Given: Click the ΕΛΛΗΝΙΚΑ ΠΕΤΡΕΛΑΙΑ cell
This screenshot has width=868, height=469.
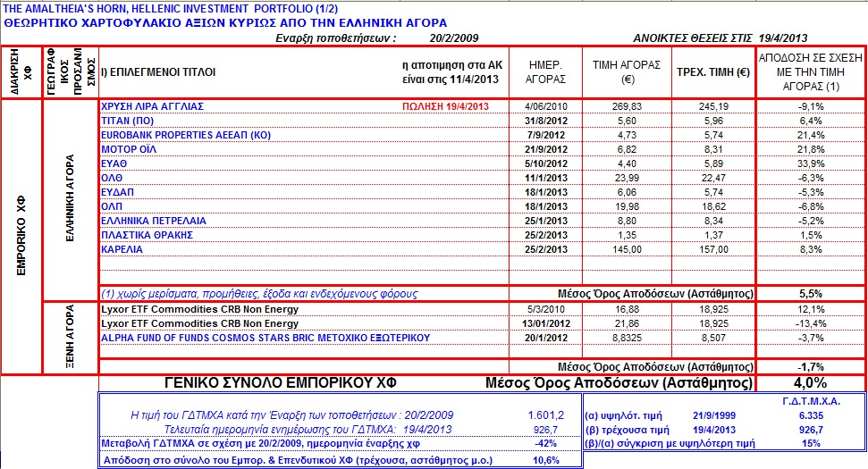Looking at the screenshot, I should tap(154, 221).
